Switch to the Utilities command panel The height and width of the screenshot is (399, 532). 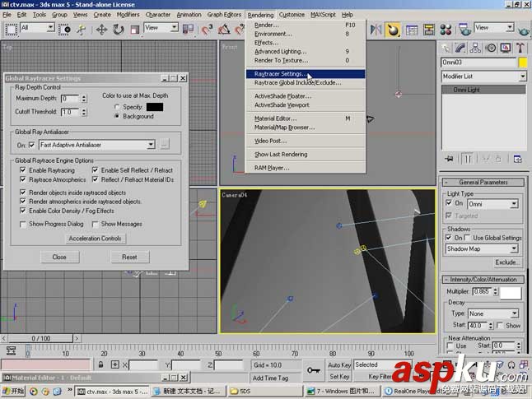click(520, 49)
